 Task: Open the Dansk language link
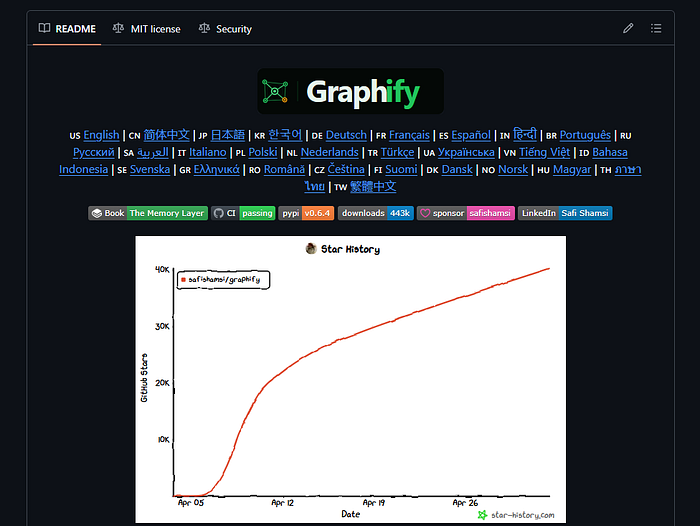(x=457, y=170)
